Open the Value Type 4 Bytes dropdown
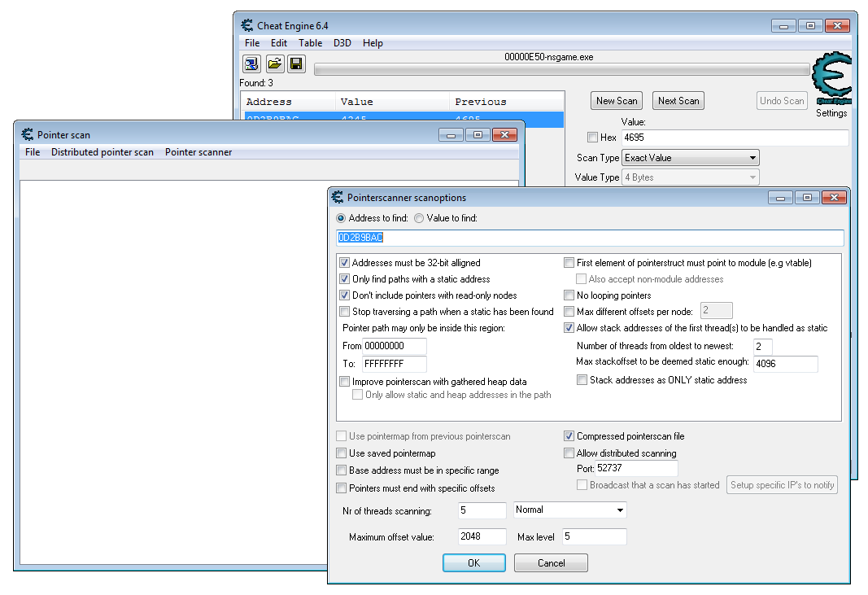This screenshot has height=595, width=868. 691,177
